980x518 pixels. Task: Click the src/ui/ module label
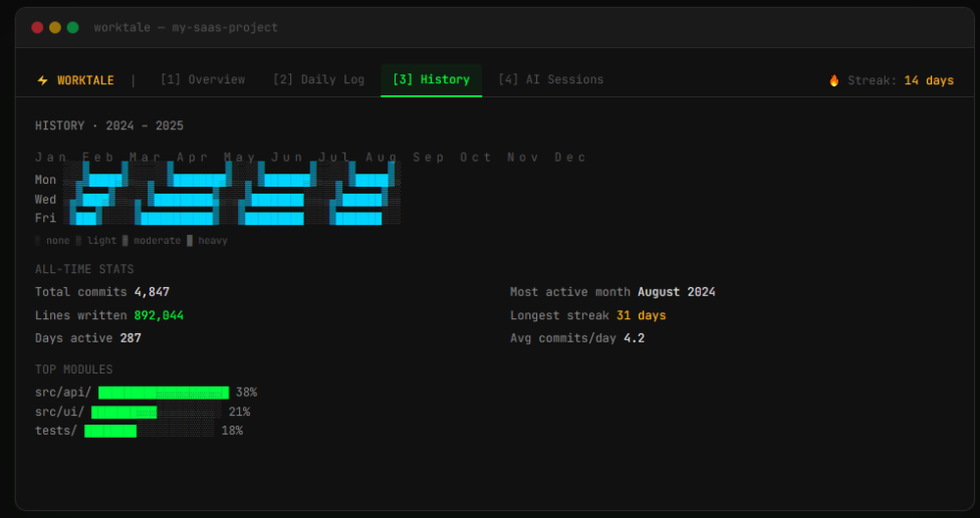point(60,412)
